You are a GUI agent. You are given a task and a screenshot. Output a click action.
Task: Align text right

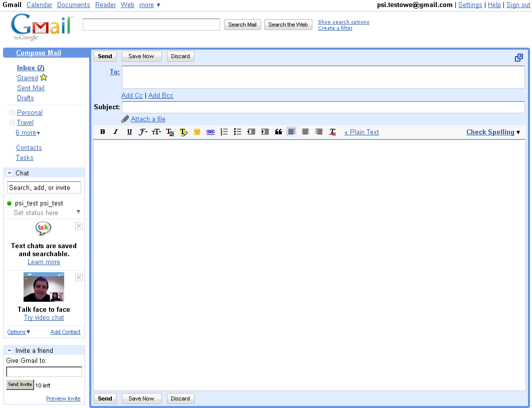[319, 132]
